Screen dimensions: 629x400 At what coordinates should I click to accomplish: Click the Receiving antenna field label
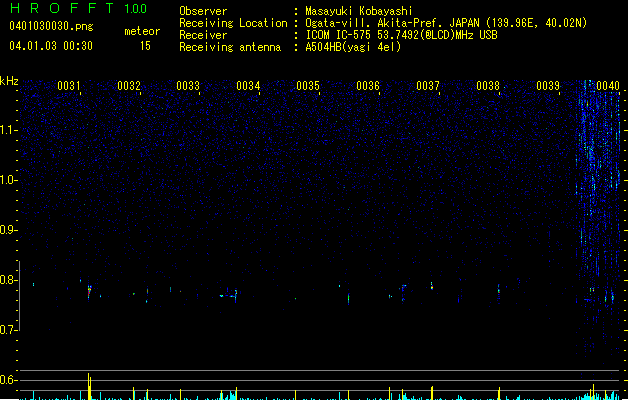point(230,47)
